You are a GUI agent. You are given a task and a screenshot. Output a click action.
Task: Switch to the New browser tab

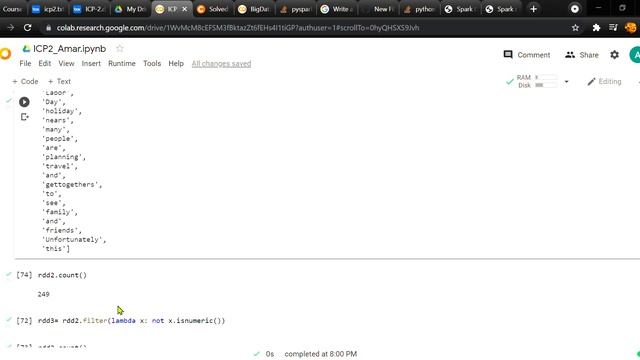click(377, 9)
